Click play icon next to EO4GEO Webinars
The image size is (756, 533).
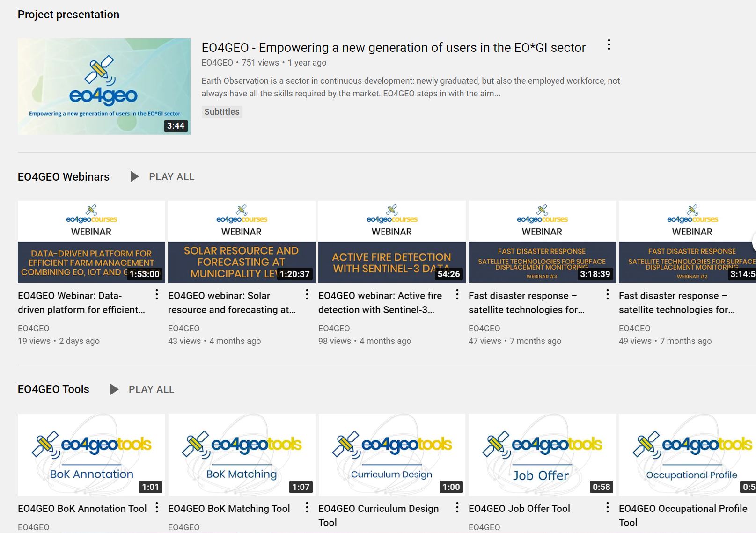134,176
